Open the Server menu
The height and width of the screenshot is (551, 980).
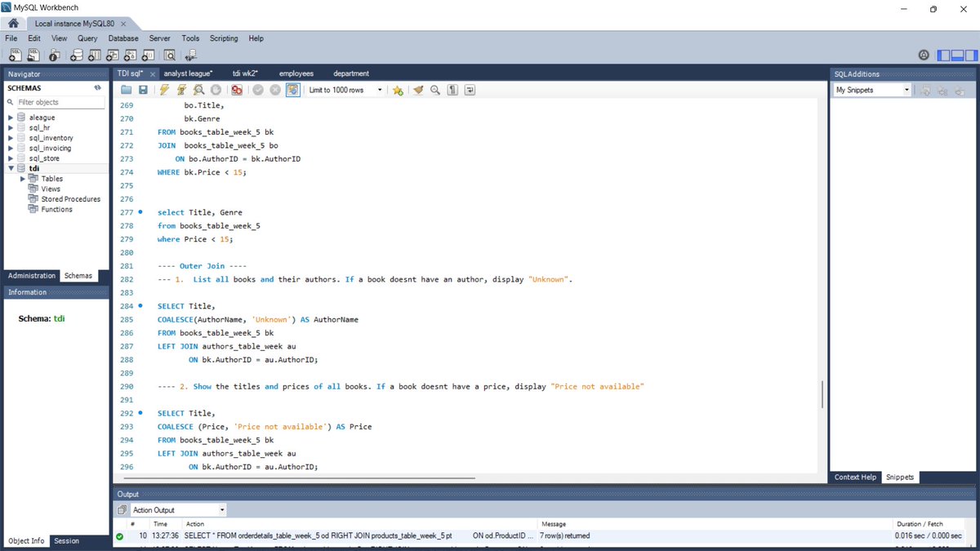[x=159, y=38]
